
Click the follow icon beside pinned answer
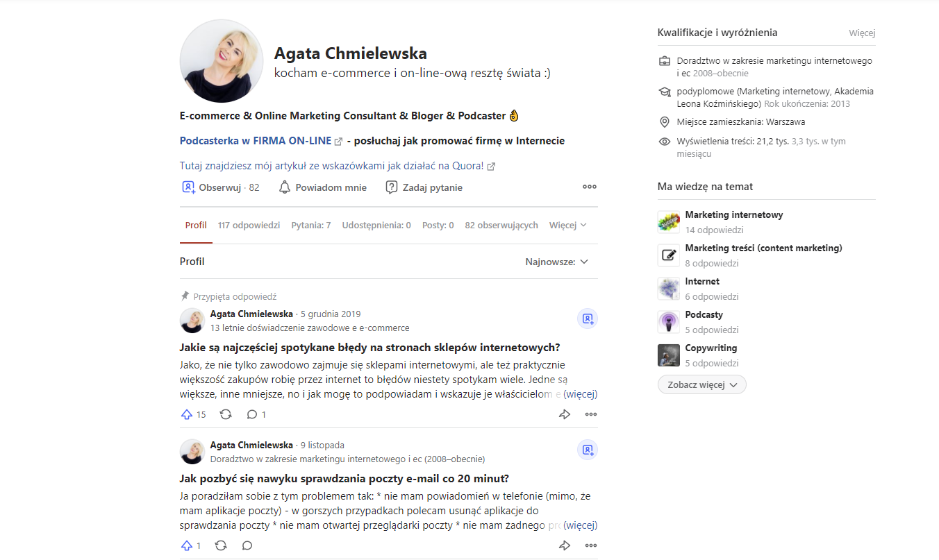tap(588, 319)
